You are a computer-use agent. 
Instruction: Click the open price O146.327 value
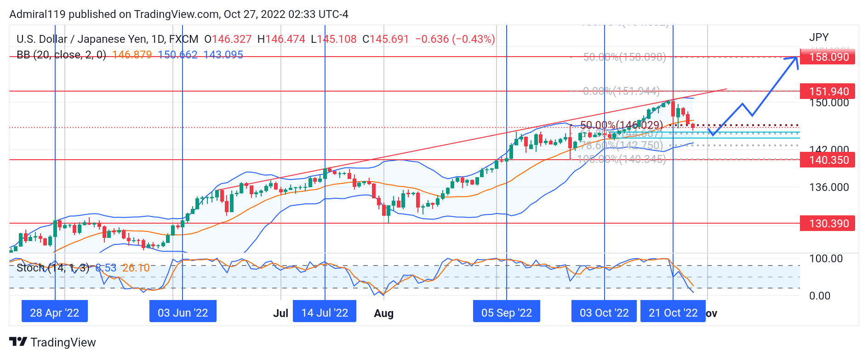point(228,39)
